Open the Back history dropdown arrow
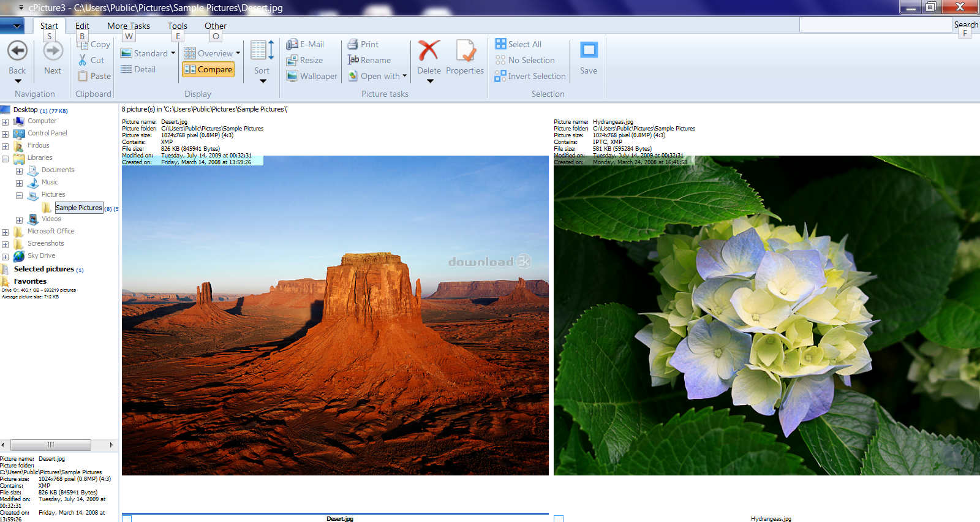 coord(18,81)
